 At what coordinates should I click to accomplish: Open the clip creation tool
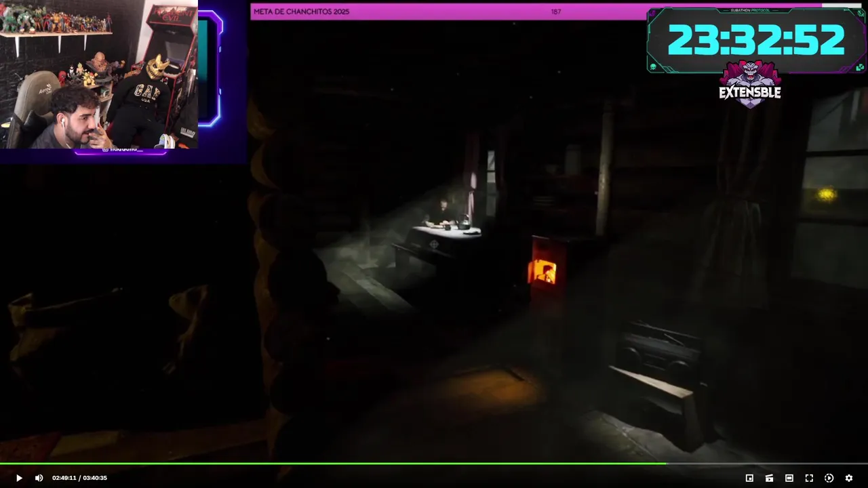click(769, 478)
